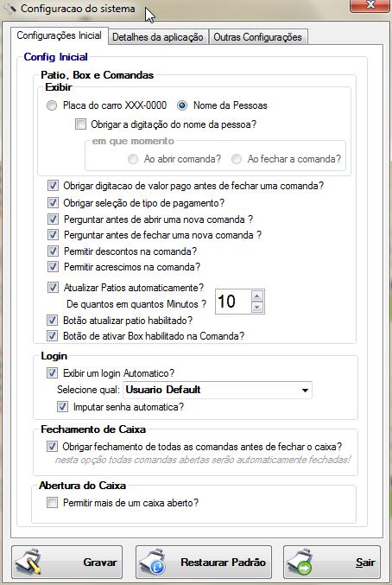This screenshot has height=585, width=392.
Task: Click the minutes number field showing 10
Action: [233, 302]
